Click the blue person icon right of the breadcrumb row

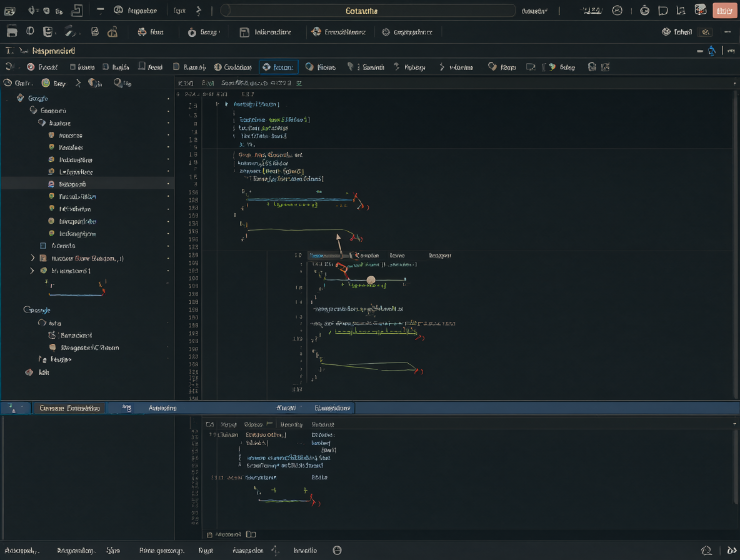(x=712, y=51)
